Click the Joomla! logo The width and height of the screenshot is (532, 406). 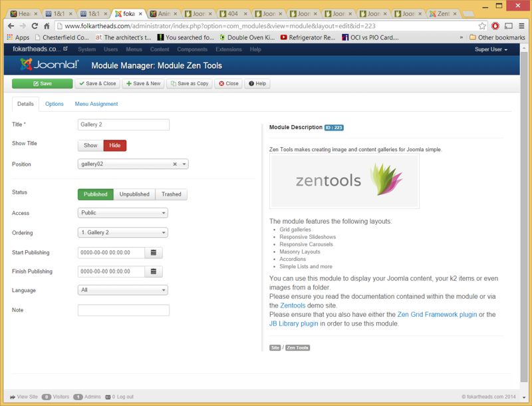coord(49,65)
